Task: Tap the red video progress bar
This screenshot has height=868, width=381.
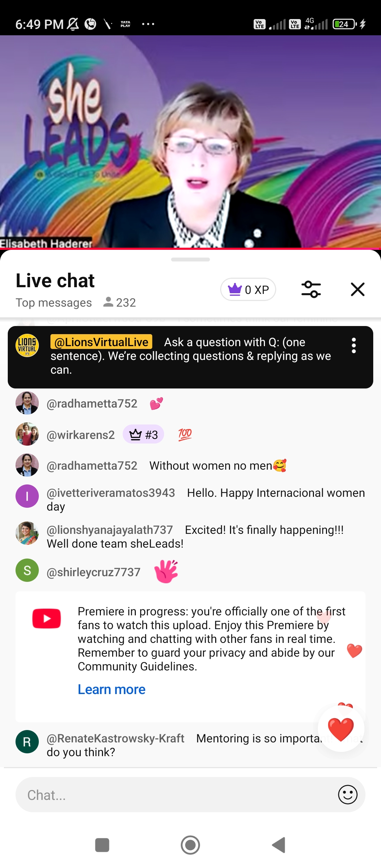Action: click(x=190, y=249)
